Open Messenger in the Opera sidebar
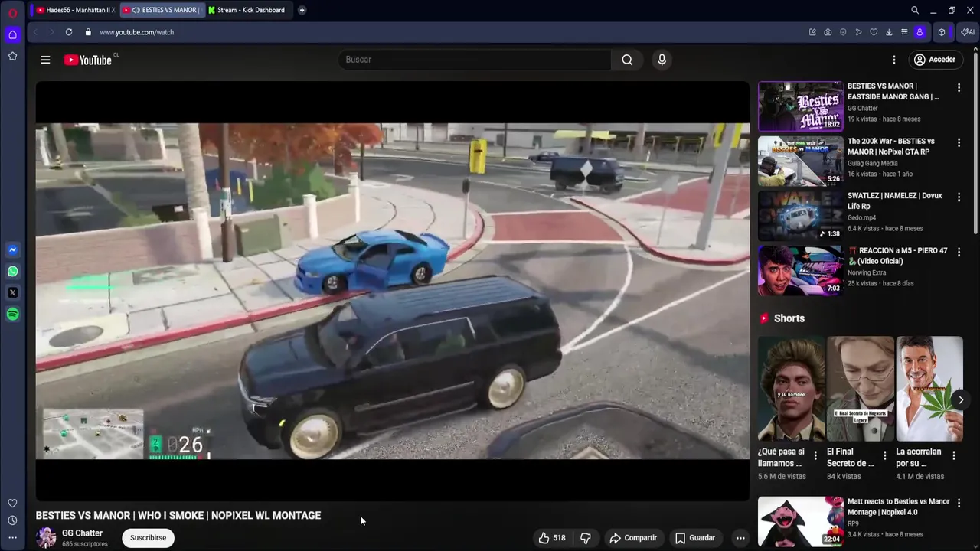The width and height of the screenshot is (980, 551). 12,250
